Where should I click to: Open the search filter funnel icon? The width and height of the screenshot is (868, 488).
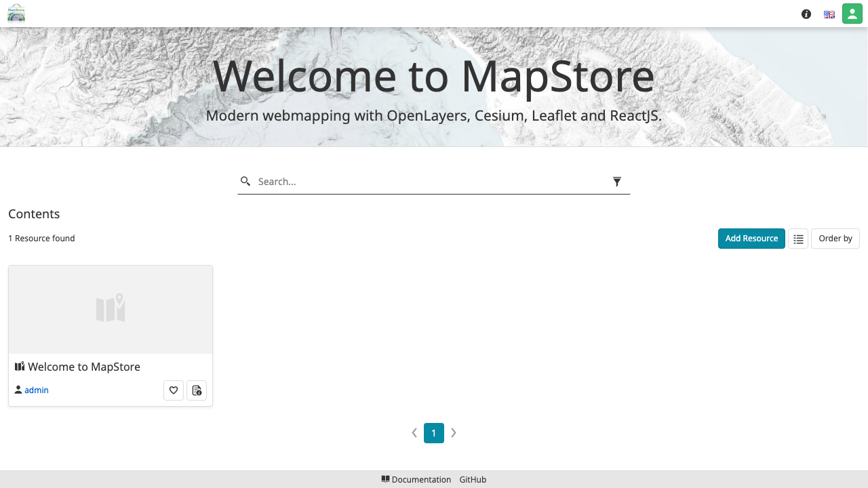coord(617,182)
